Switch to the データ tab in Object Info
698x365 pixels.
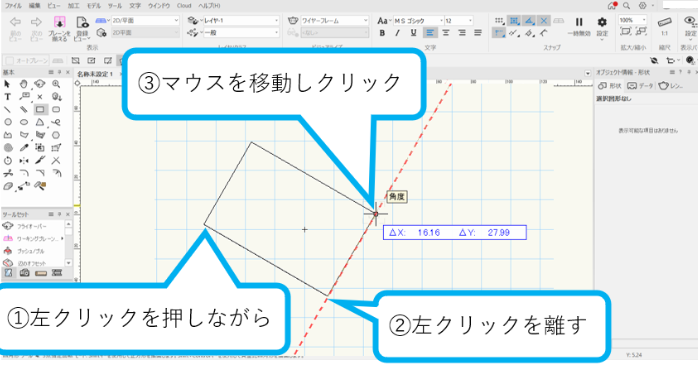640,85
